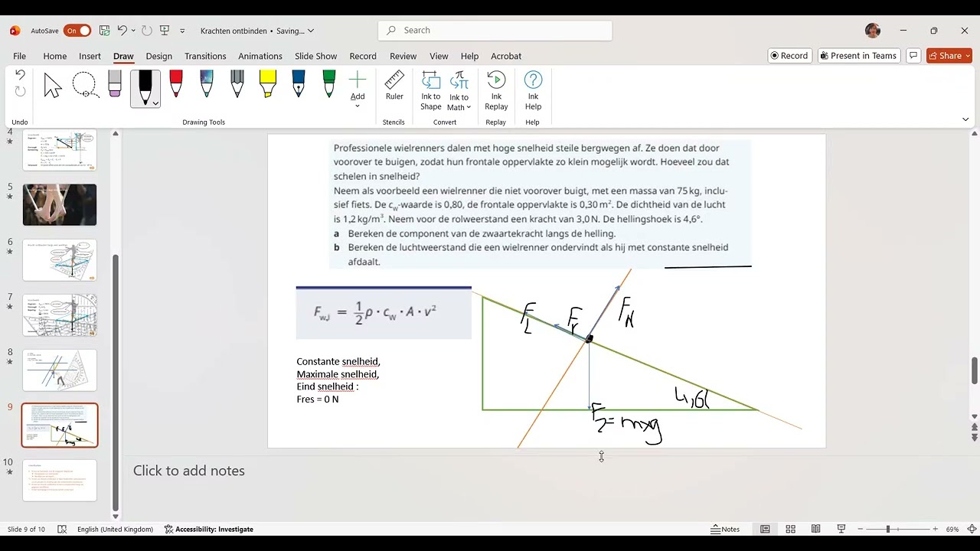The image size is (980, 551).
Task: Toggle the Ruler stencil
Action: click(394, 86)
